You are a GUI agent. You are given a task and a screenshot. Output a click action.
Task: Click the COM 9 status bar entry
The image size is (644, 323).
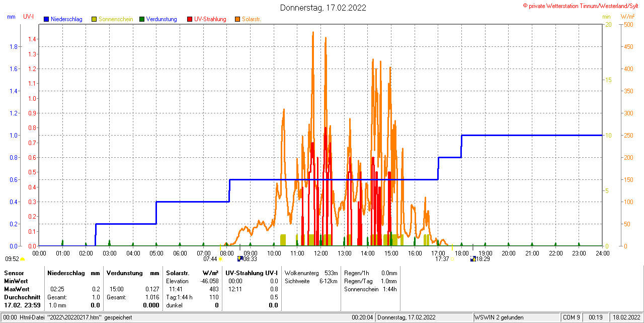tap(572, 317)
